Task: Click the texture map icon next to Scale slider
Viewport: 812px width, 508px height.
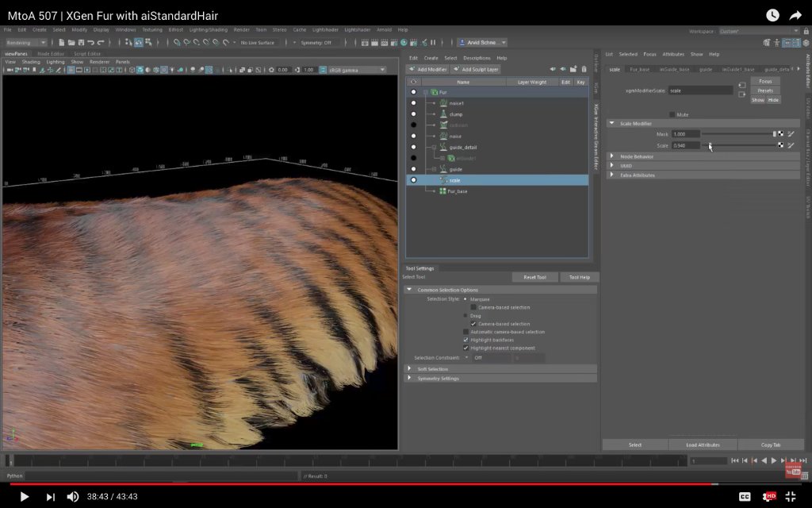Action: tap(780, 145)
